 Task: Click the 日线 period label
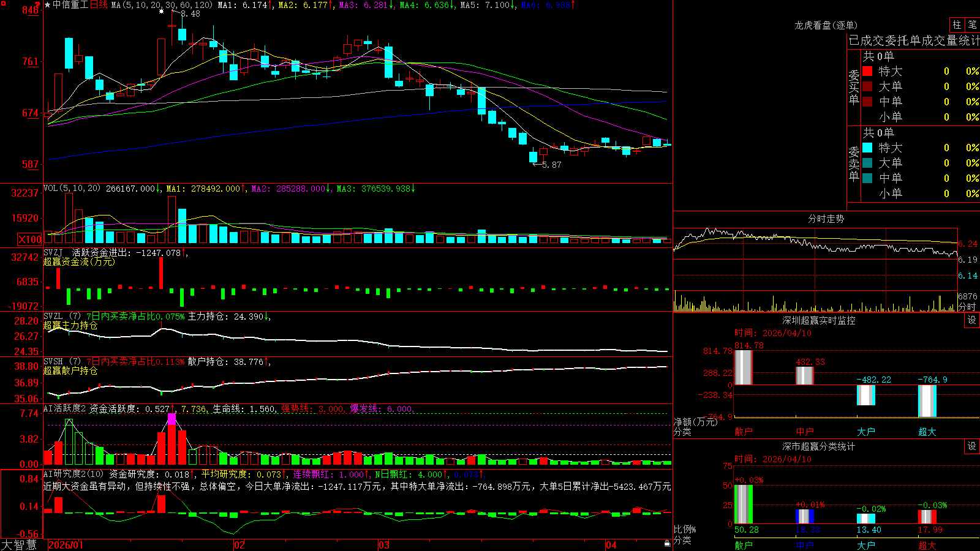tap(99, 5)
